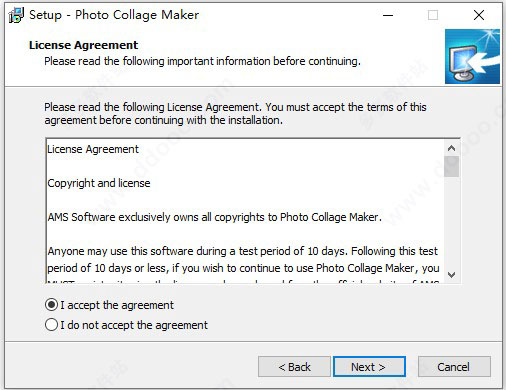The width and height of the screenshot is (506, 390).
Task: Continue with the "Next >" button
Action: (369, 367)
